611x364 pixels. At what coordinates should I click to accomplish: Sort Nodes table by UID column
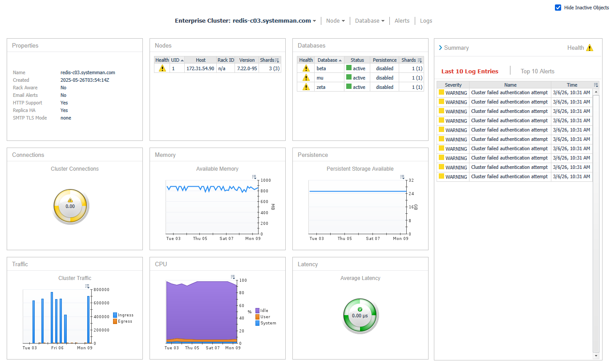(x=178, y=60)
